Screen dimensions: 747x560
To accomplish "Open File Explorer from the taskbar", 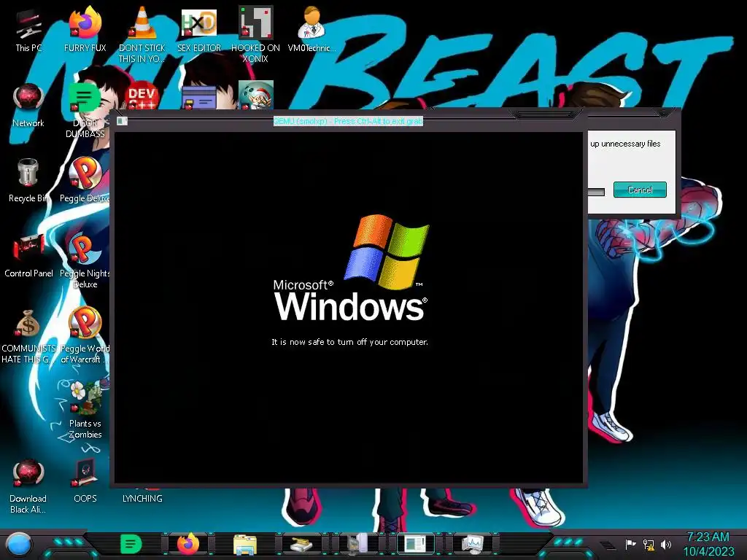I will [x=245, y=544].
